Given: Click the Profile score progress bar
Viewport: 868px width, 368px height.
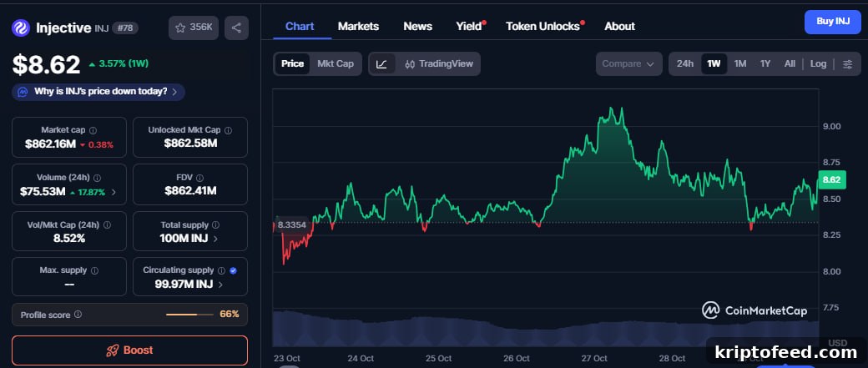Looking at the screenshot, I should click(189, 315).
